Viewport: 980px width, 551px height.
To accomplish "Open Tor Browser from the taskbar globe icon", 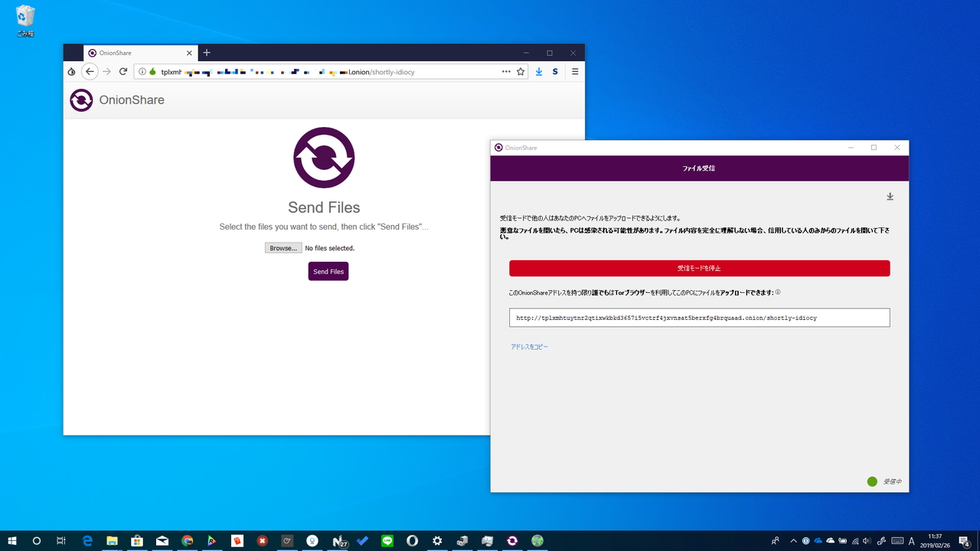I will point(537,540).
